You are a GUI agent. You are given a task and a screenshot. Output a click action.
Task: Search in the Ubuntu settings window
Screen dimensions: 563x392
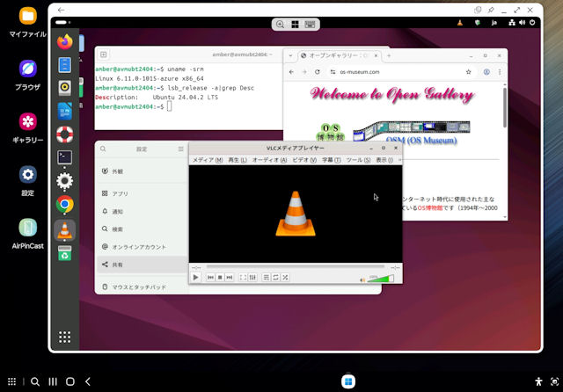click(x=103, y=149)
